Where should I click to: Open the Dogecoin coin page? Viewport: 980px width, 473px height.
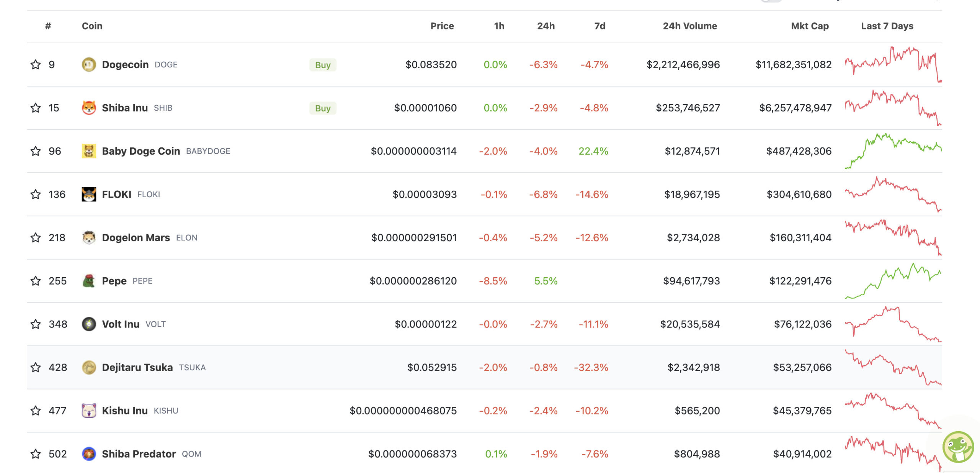(125, 64)
